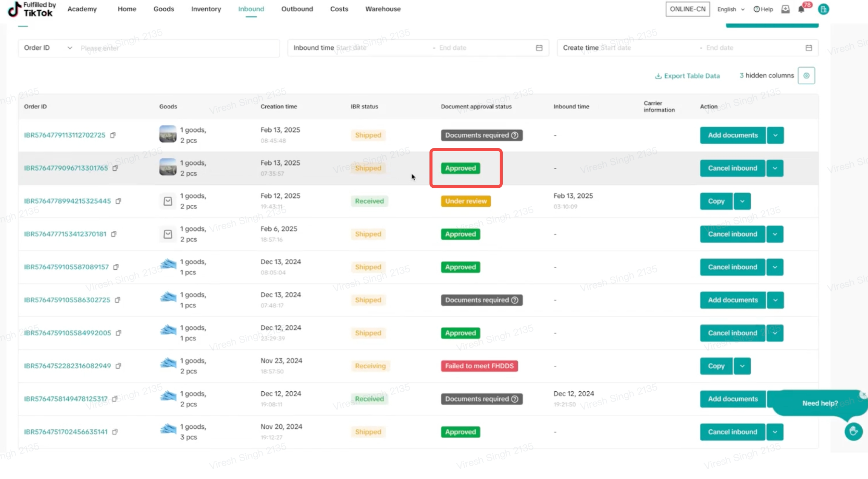The image size is (868, 479).
Task: Click Export Table Data link
Action: [x=687, y=76]
